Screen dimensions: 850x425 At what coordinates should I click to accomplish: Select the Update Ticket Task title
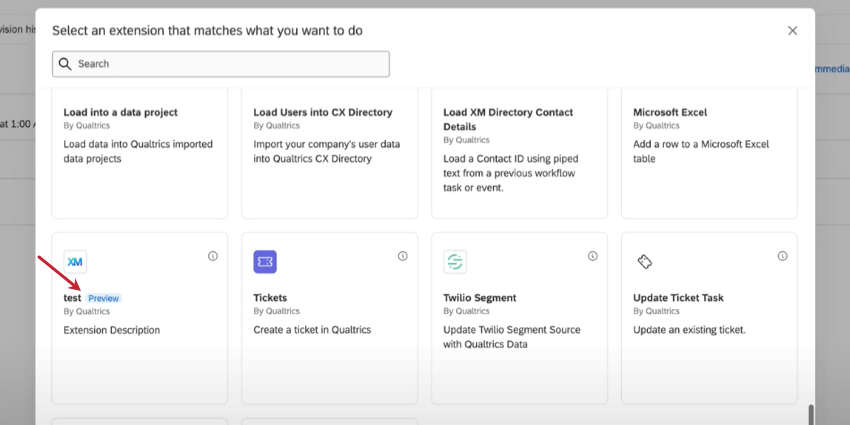tap(678, 298)
